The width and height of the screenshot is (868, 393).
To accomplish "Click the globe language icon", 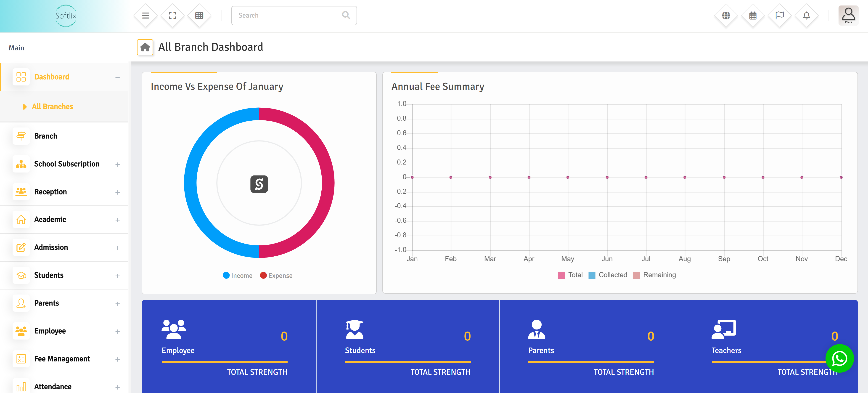I will [726, 16].
